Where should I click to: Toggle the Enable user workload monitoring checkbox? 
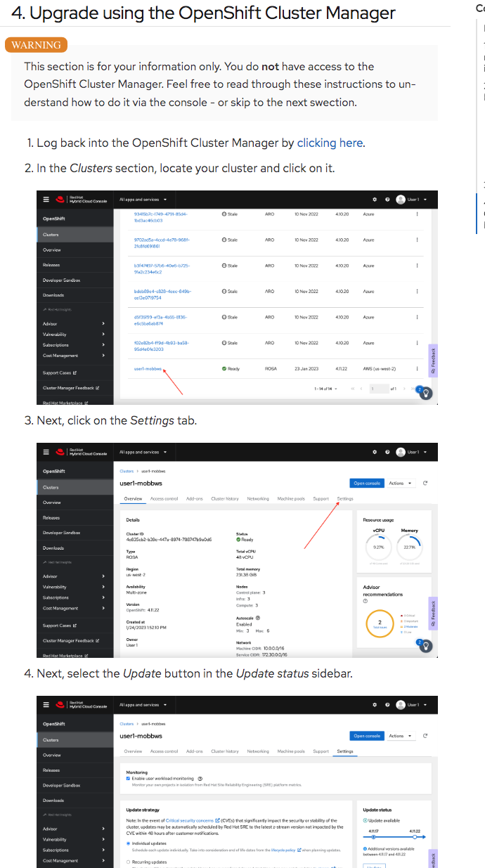pyautogui.click(x=128, y=779)
